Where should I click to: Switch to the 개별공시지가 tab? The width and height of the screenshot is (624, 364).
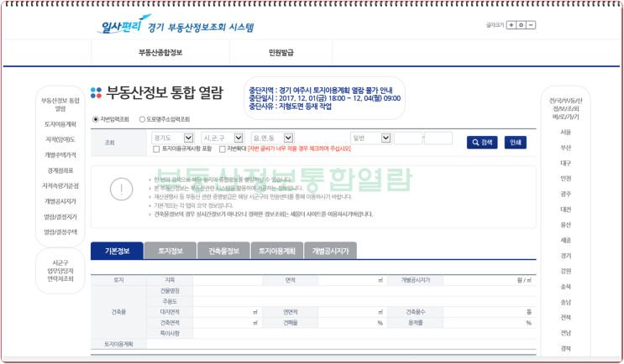[330, 251]
